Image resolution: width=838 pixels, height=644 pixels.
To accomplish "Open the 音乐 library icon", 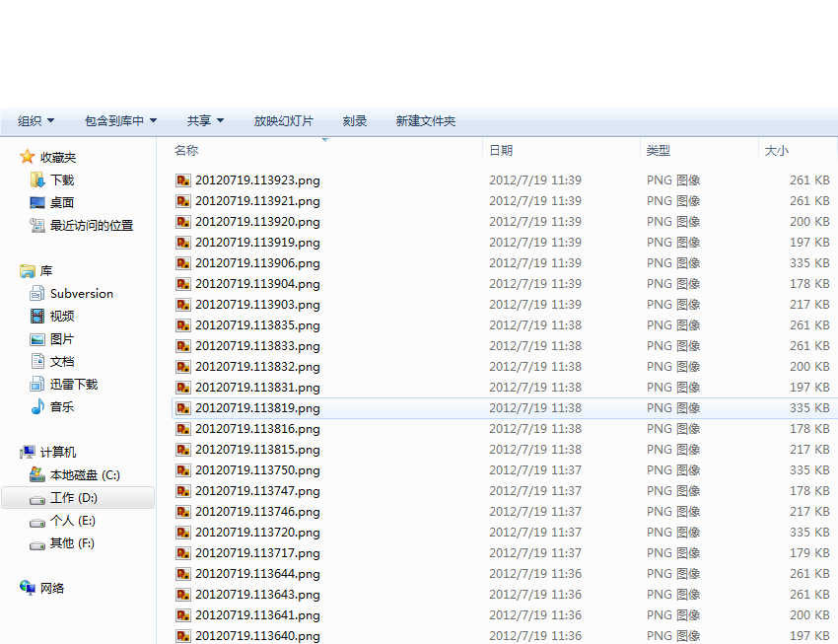I will coord(37,406).
